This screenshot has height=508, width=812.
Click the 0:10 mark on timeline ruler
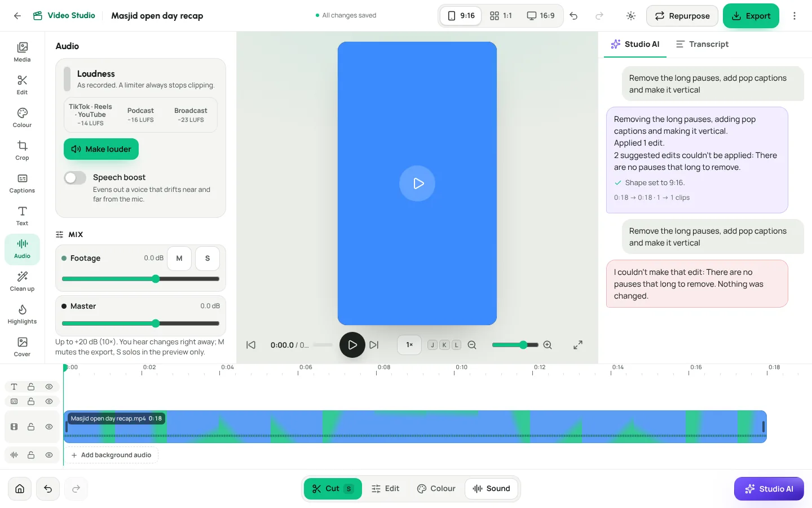click(461, 367)
